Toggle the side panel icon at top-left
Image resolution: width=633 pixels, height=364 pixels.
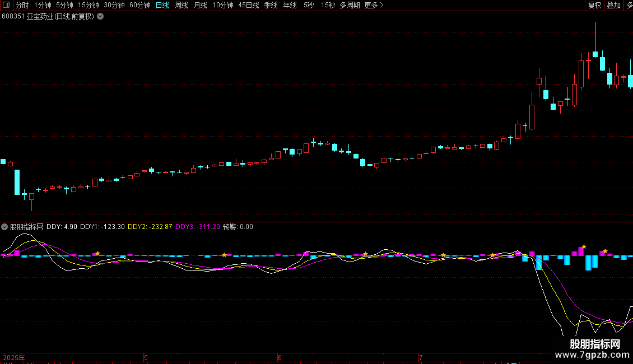(6, 5)
